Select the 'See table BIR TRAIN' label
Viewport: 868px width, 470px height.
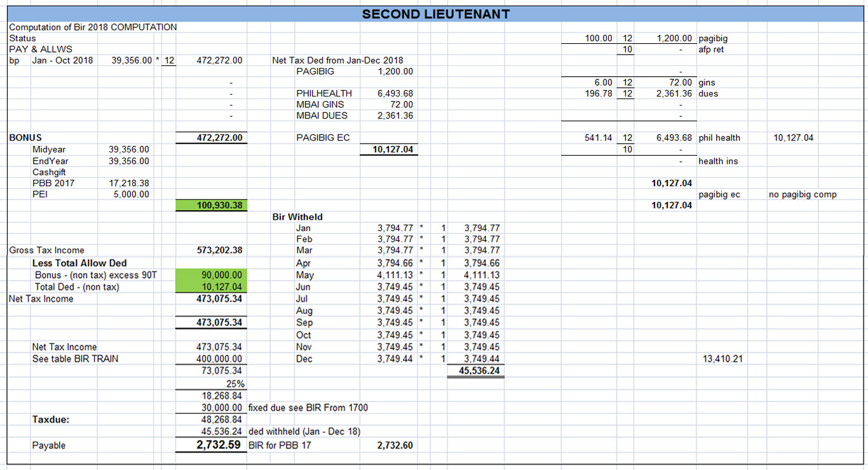[75, 359]
